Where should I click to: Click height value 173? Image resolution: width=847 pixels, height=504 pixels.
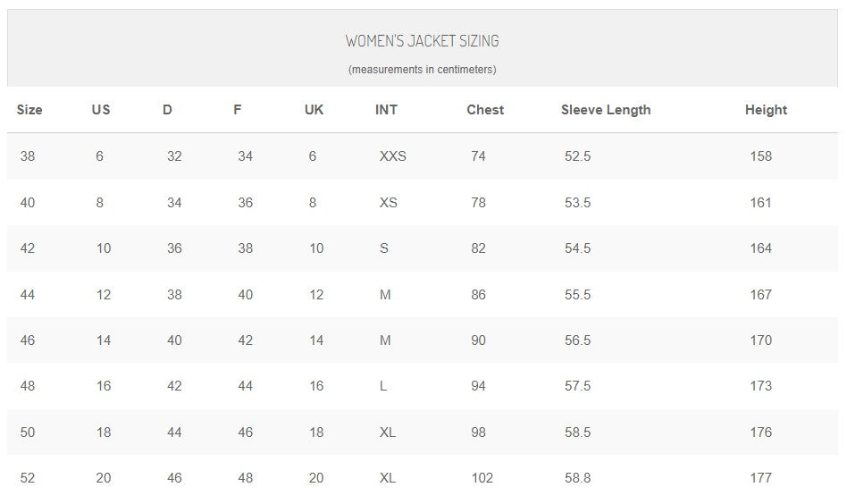point(760,386)
